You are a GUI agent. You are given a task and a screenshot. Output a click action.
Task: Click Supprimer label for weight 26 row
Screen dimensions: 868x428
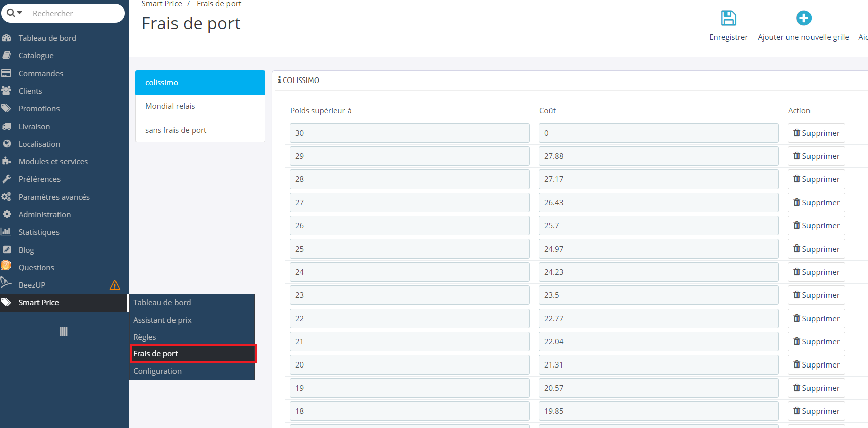(821, 226)
